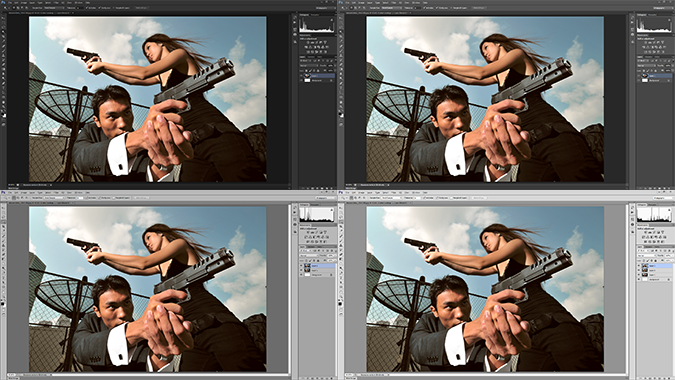Click Refine Edge button in top-right options bar
675x380 pixels.
click(x=479, y=8)
